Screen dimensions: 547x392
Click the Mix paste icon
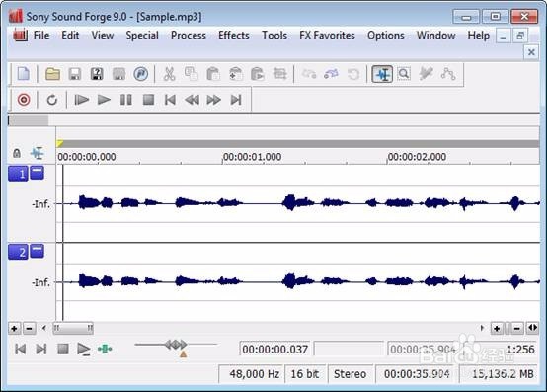pyautogui.click(x=235, y=74)
